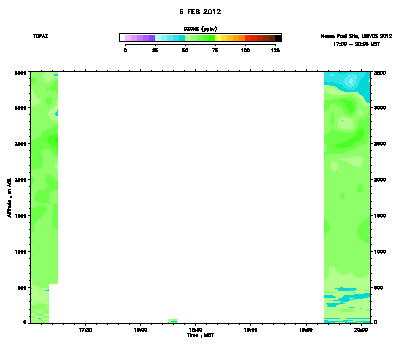Image resolution: width=400 pixels, height=360 pixels.
Task: Click the white first cell of the colorbar
Action: [x=122, y=38]
